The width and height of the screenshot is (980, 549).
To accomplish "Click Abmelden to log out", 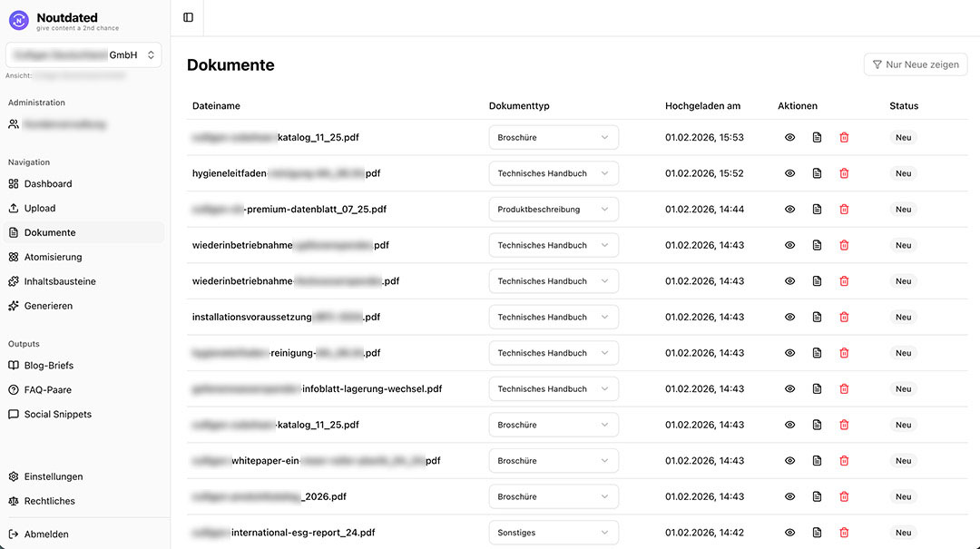I will coord(46,534).
